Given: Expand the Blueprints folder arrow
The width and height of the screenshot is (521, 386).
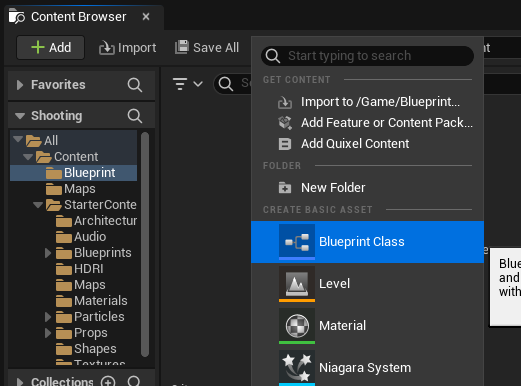Looking at the screenshot, I should [x=48, y=253].
